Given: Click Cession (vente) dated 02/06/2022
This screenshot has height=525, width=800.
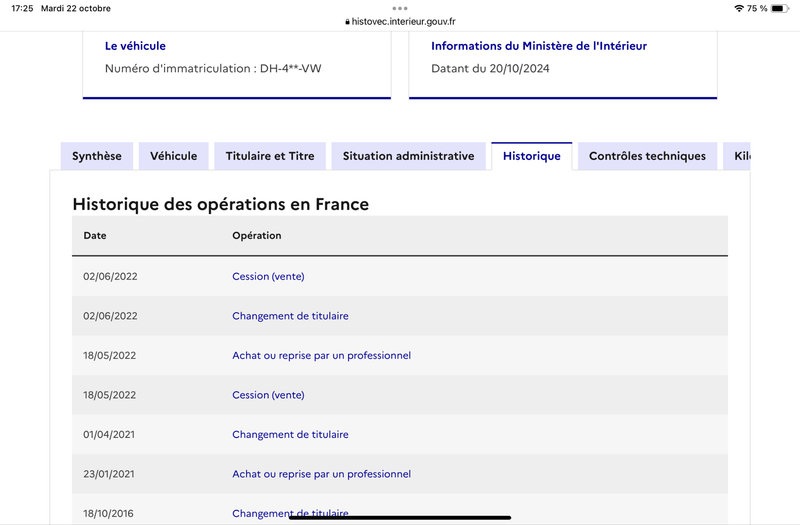Looking at the screenshot, I should 268,277.
